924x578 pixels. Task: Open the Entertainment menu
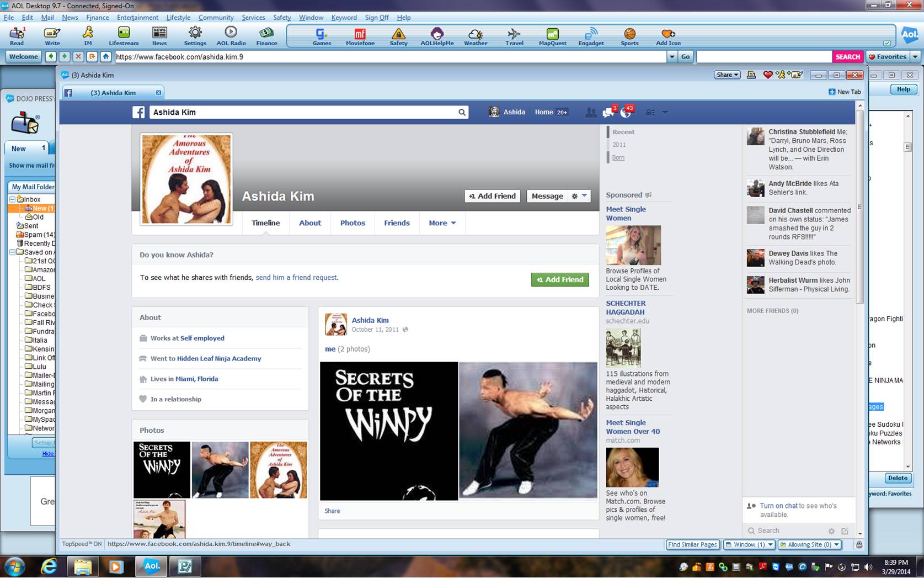click(137, 18)
